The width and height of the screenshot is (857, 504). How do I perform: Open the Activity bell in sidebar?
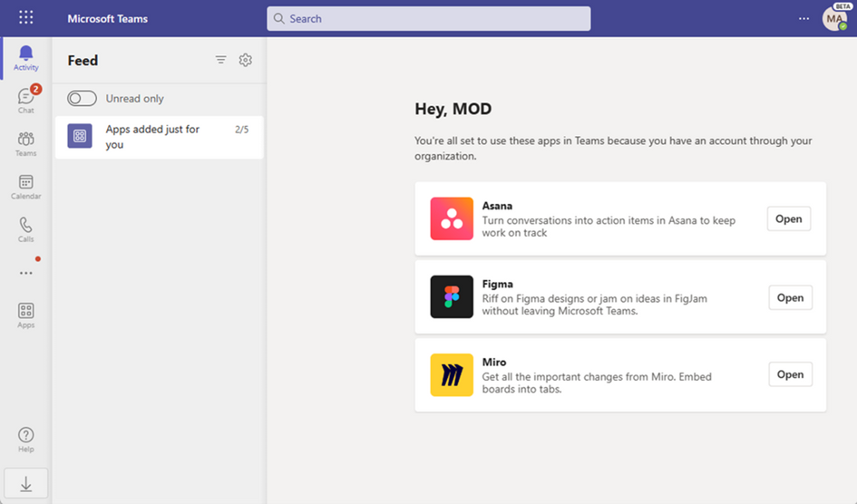[26, 58]
